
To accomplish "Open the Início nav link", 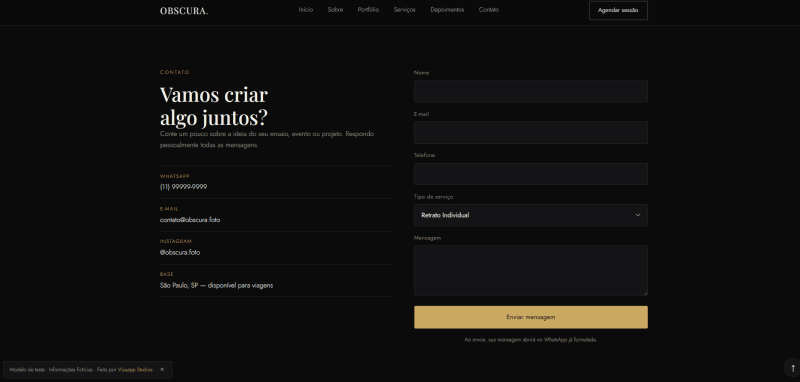I will point(306,10).
